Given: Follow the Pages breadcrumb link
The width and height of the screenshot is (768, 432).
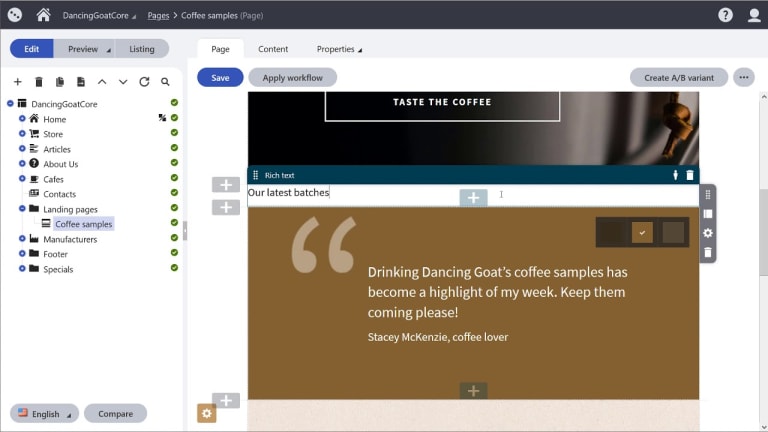Looking at the screenshot, I should [158, 16].
